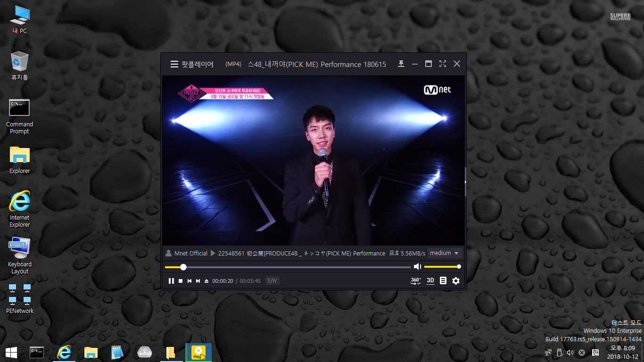
Task: Open Explorer desktop shortcut
Action: tap(20, 160)
